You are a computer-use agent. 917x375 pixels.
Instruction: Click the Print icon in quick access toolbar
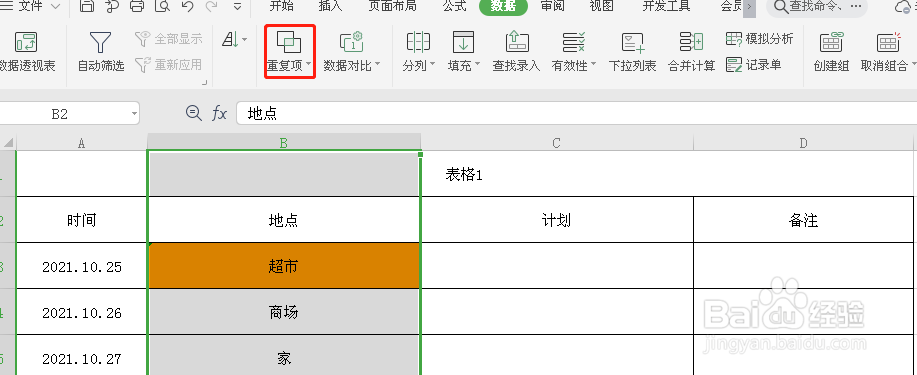pyautogui.click(x=136, y=6)
